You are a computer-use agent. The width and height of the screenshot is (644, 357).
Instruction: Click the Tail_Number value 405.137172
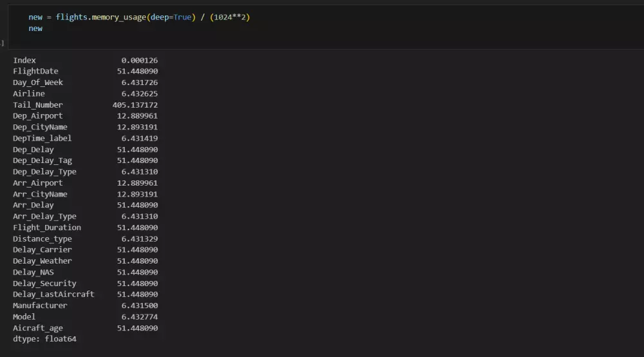[135, 104]
